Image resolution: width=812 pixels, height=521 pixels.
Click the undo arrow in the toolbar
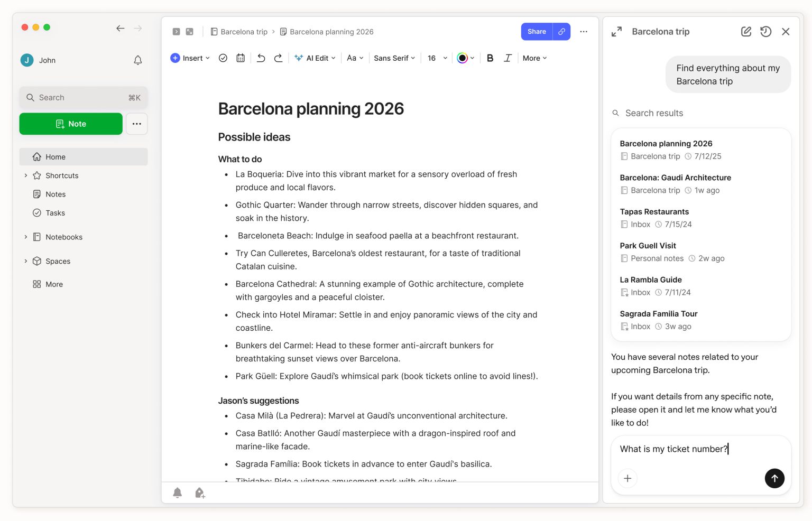coord(261,58)
